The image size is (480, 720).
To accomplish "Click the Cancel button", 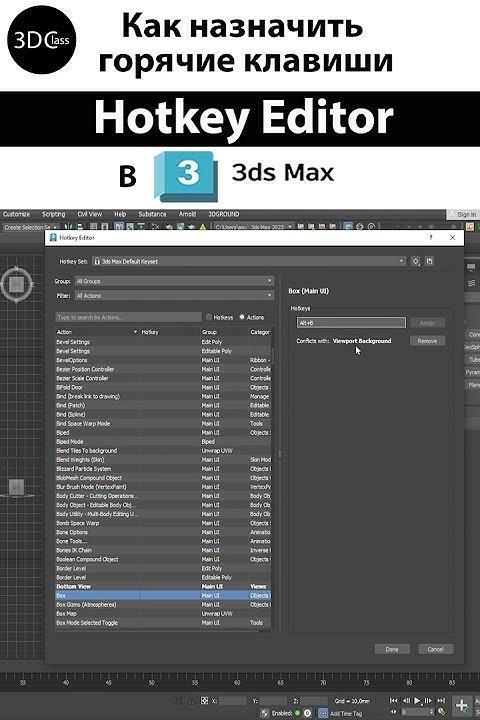I will [435, 649].
